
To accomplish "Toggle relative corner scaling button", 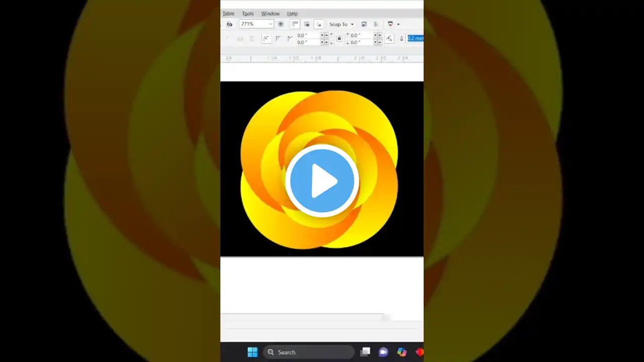I will pyautogui.click(x=389, y=39).
